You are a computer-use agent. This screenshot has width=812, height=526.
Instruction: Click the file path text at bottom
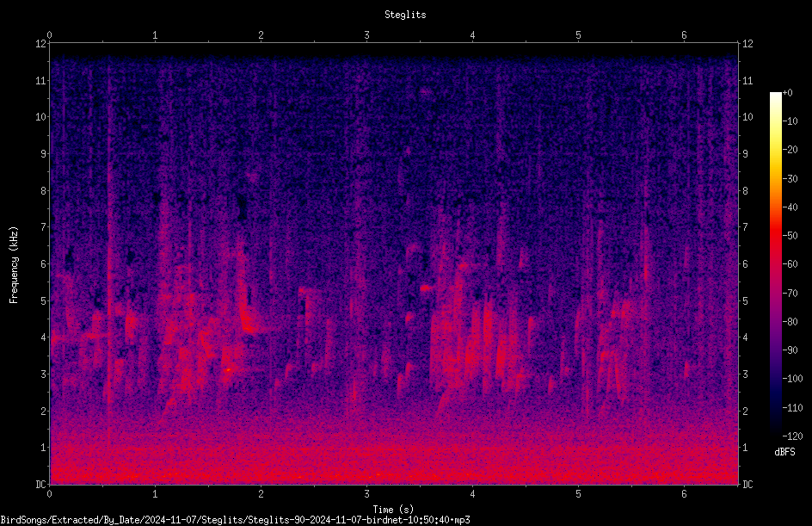click(x=235, y=520)
